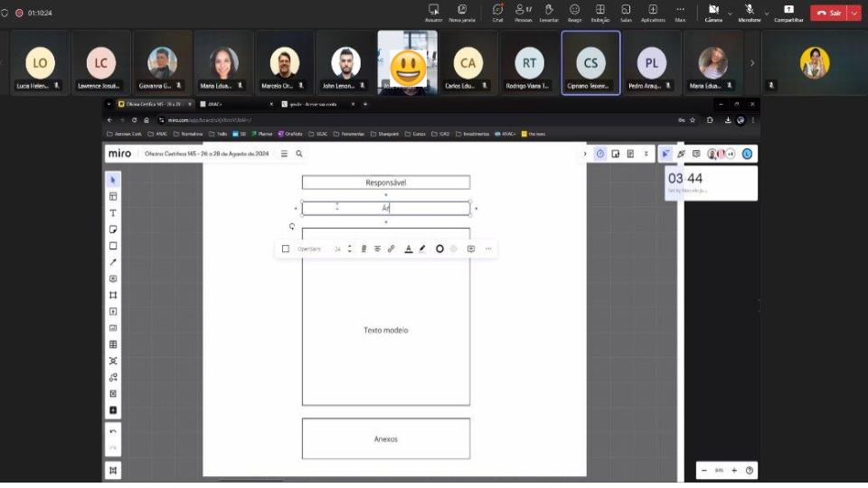Open the Miro main menu hamburger icon

[284, 154]
